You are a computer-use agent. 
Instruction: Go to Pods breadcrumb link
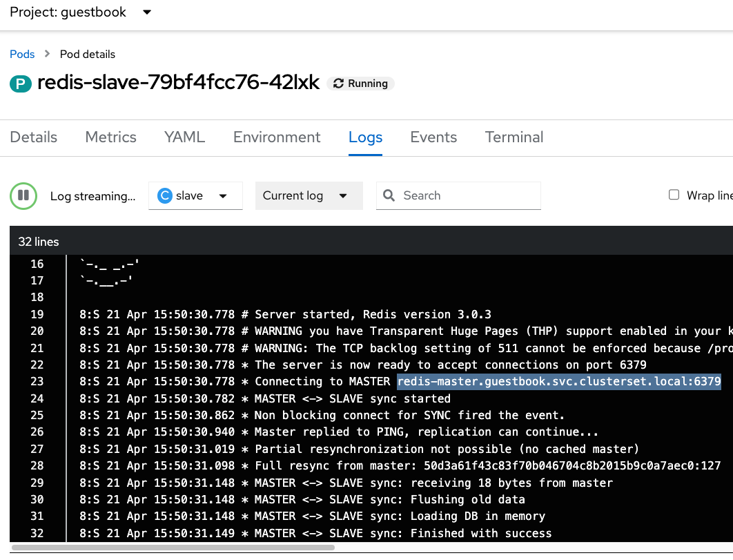tap(22, 54)
